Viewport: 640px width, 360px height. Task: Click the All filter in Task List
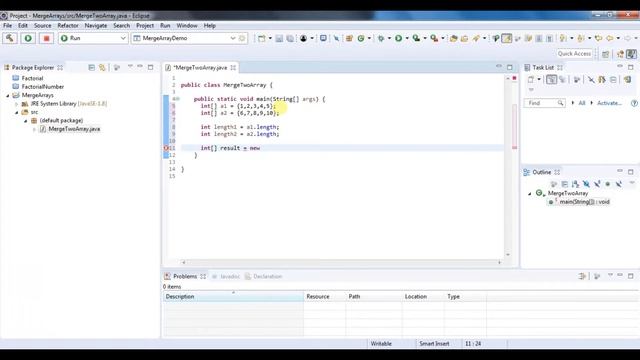click(582, 103)
